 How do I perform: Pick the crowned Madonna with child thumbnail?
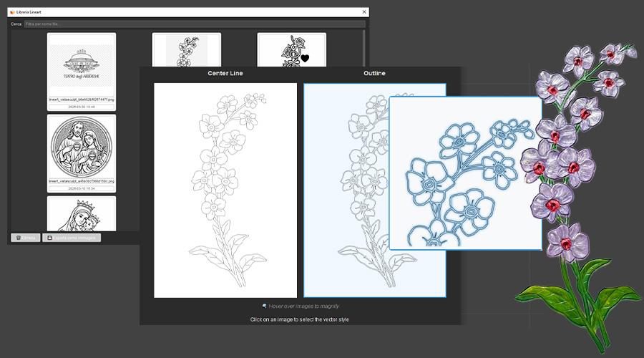point(81,215)
